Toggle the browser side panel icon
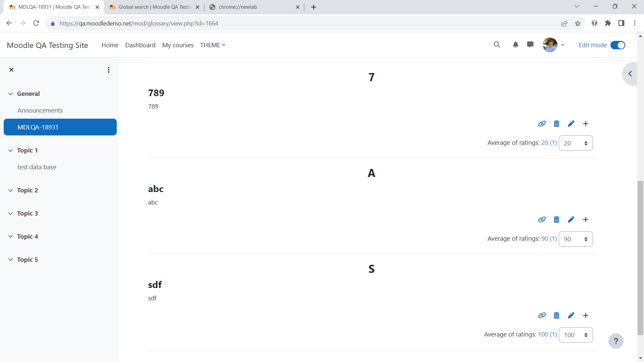Image resolution: width=644 pixels, height=362 pixels. tap(621, 23)
